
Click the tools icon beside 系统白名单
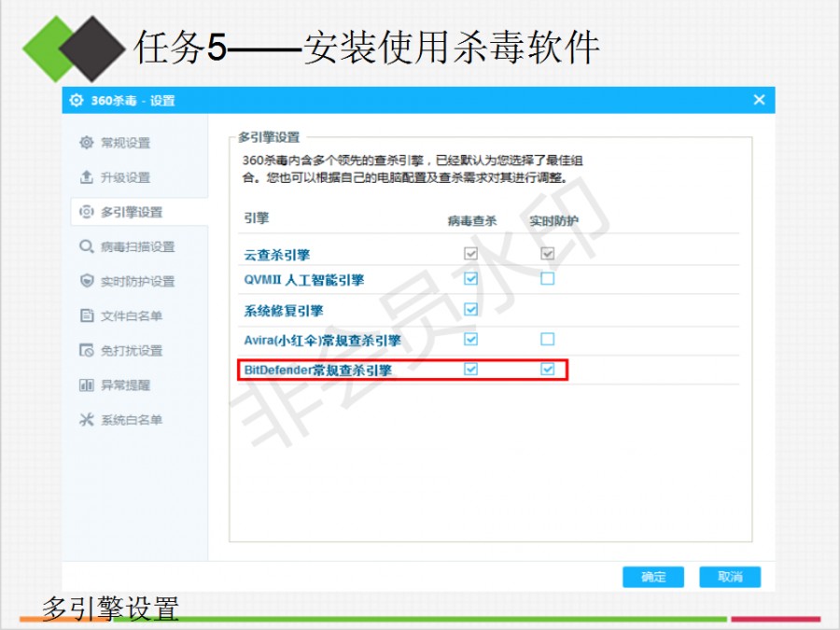click(87, 420)
